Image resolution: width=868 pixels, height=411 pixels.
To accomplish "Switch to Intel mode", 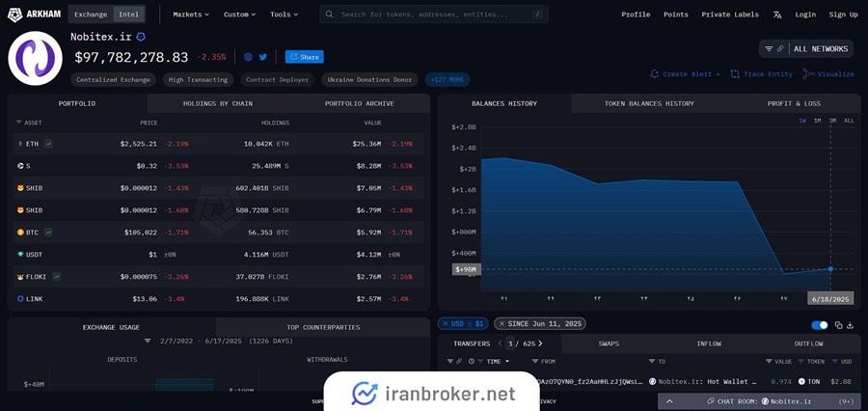I will click(x=129, y=14).
